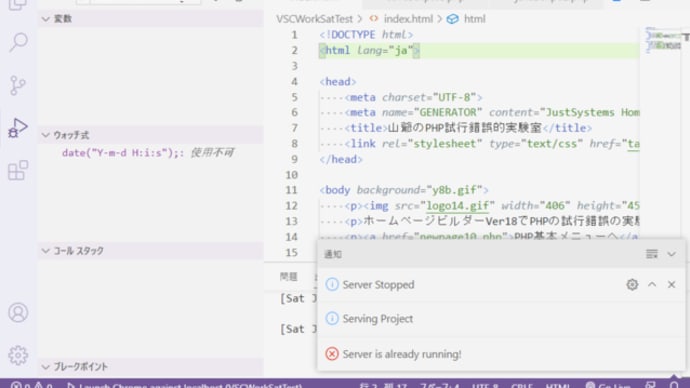Select the html breadcrumb item
This screenshot has height=388, width=690.
pyautogui.click(x=475, y=19)
